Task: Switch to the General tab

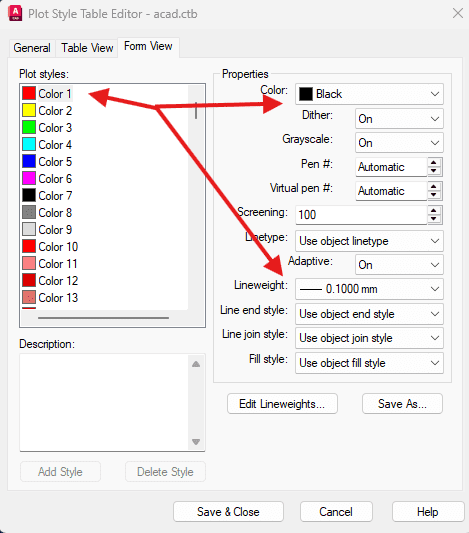Action: (x=32, y=48)
